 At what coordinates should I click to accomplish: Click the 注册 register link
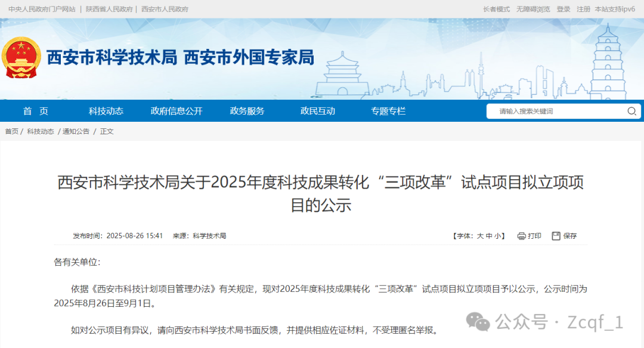click(x=582, y=9)
